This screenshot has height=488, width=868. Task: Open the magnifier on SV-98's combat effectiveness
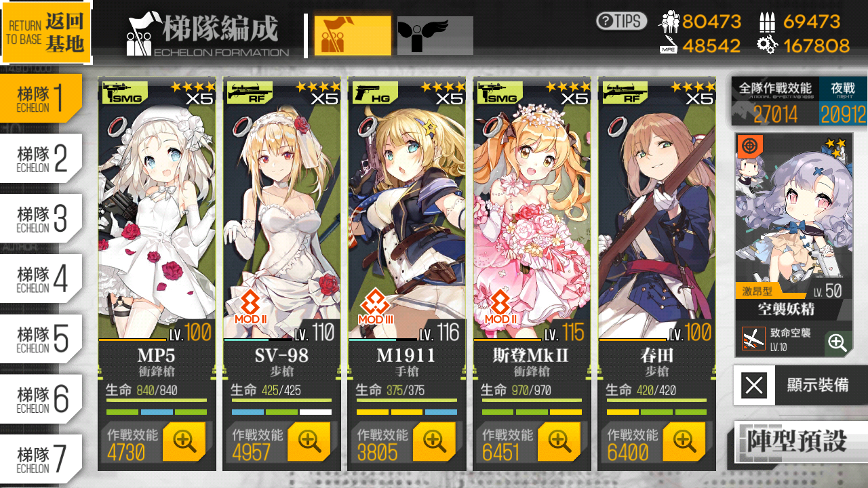[309, 441]
